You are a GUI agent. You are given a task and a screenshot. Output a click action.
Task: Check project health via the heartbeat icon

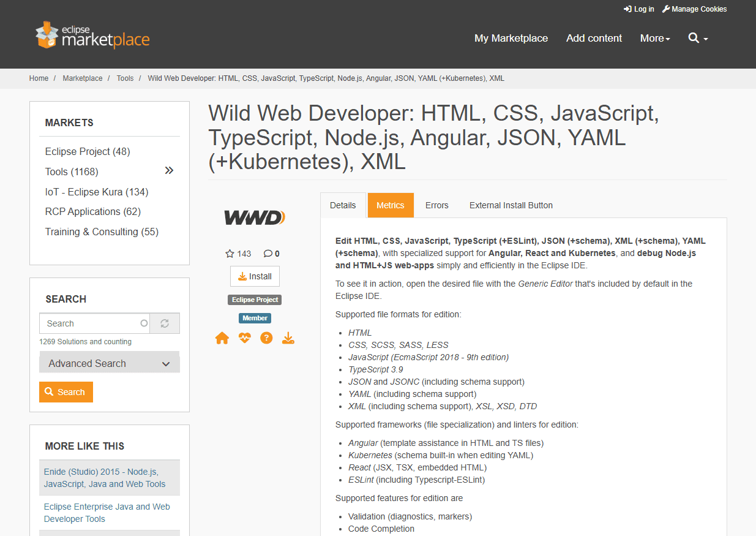click(x=244, y=338)
